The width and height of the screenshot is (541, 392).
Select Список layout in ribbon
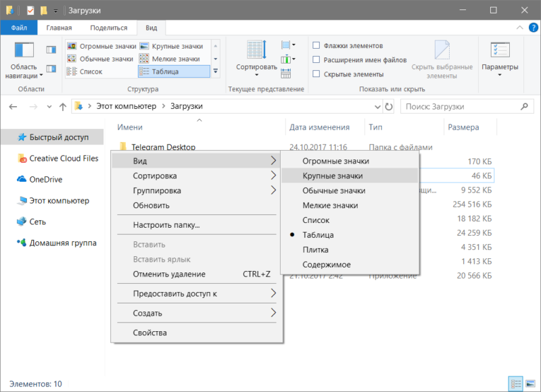[x=85, y=72]
